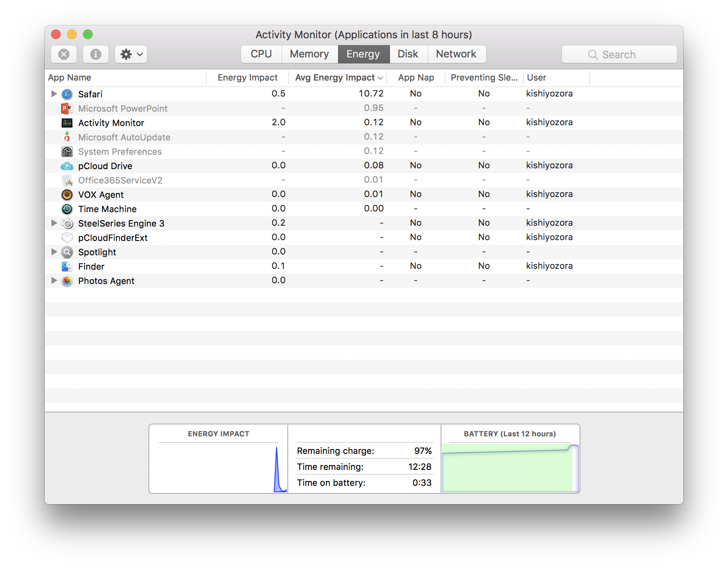Click the magnifier icon in Search field
The image size is (728, 568).
tap(593, 55)
